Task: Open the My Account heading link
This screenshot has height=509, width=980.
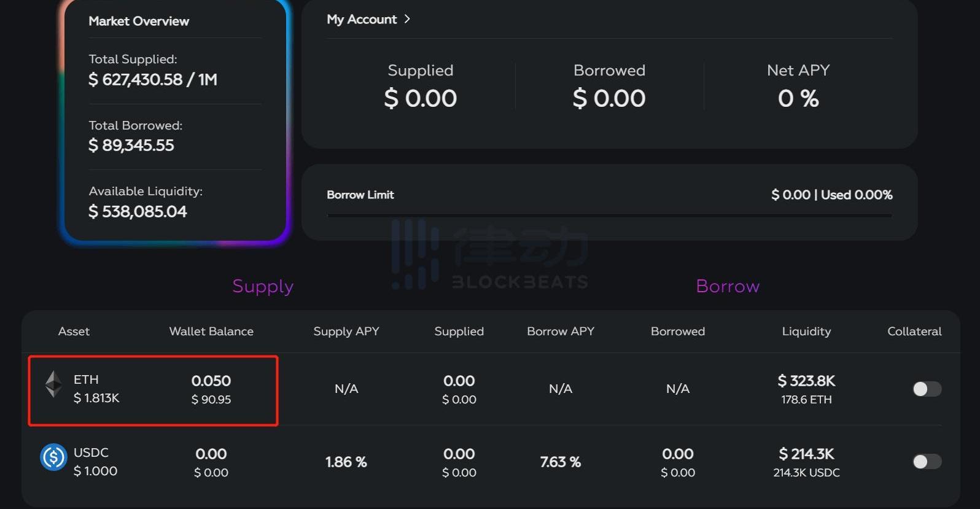Action: click(x=362, y=19)
